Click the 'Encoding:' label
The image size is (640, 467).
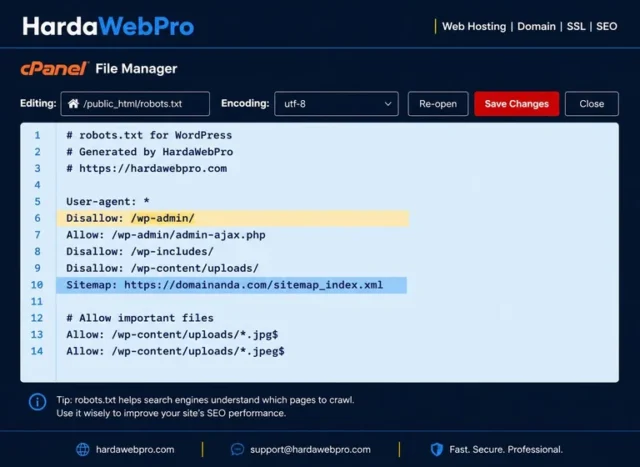pyautogui.click(x=245, y=103)
